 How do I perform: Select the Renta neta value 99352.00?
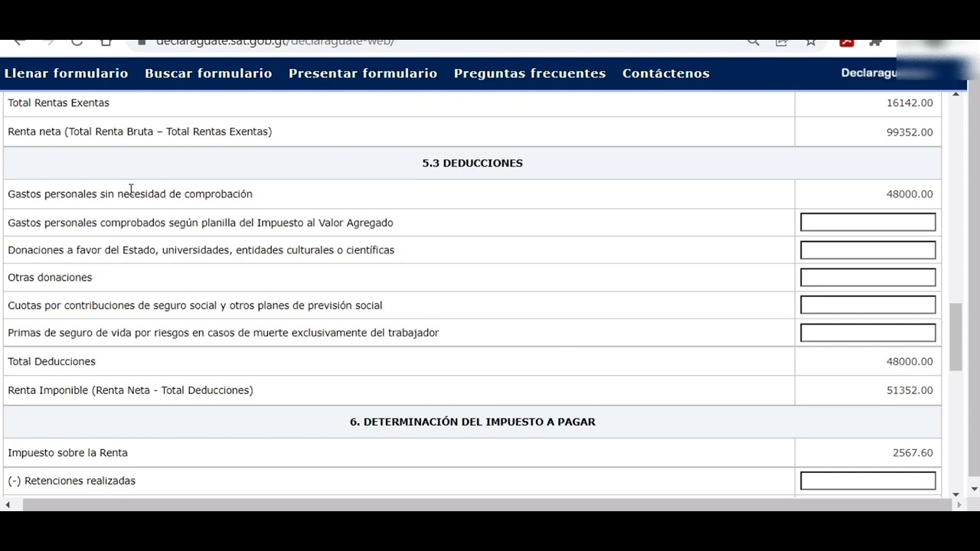910,132
